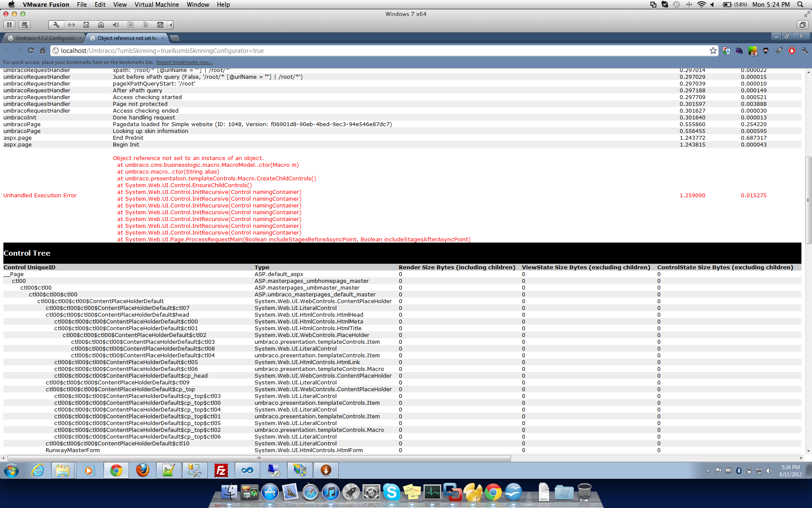Open VMware Fusion File menu
The height and width of the screenshot is (508, 812).
pos(82,5)
